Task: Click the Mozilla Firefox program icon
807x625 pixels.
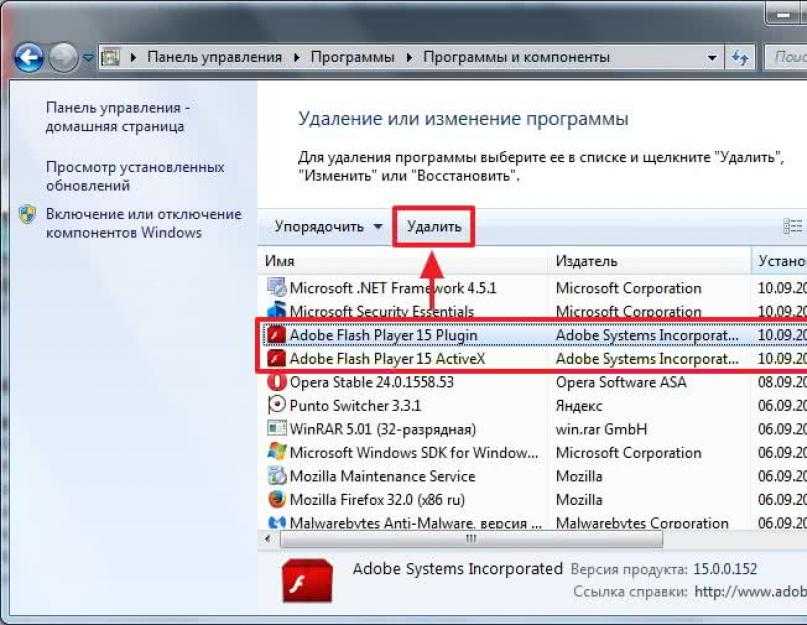Action: (x=276, y=499)
